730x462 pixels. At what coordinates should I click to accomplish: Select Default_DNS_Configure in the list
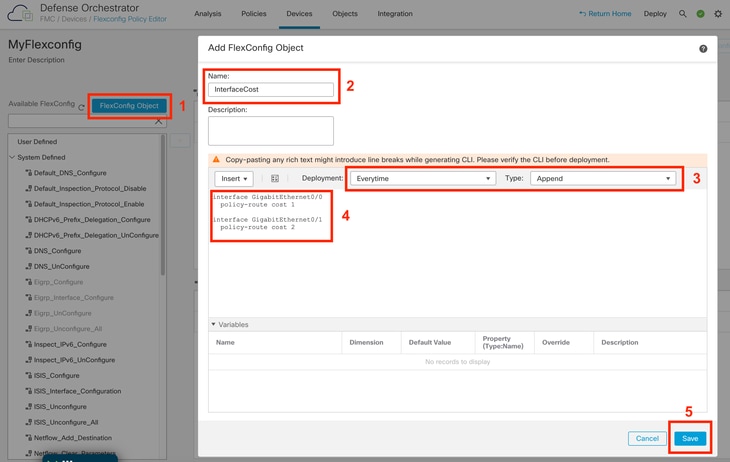pyautogui.click(x=70, y=173)
